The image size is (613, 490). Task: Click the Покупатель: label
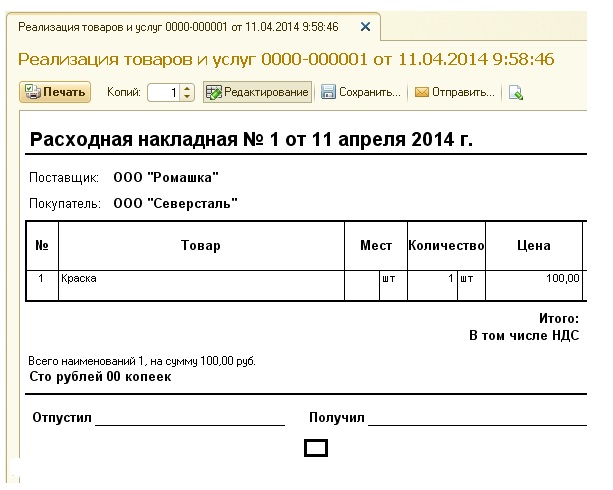click(x=65, y=203)
